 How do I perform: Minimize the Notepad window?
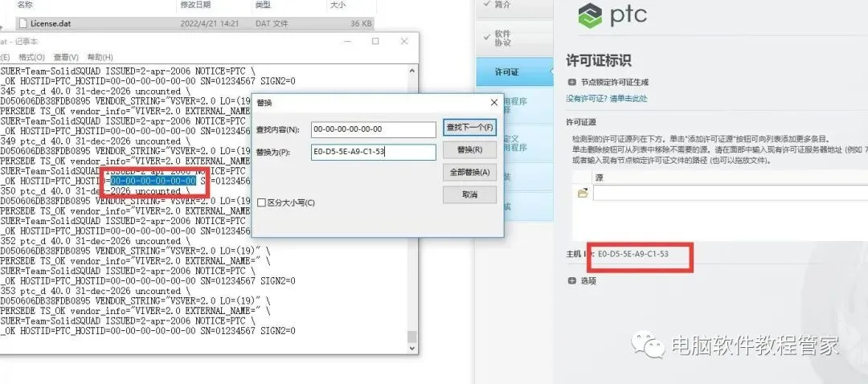pos(347,42)
